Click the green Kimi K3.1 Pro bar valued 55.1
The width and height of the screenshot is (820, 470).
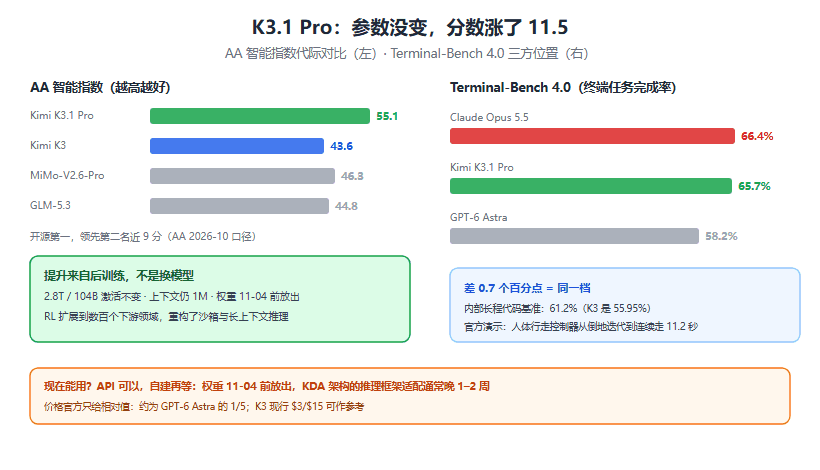click(x=260, y=116)
